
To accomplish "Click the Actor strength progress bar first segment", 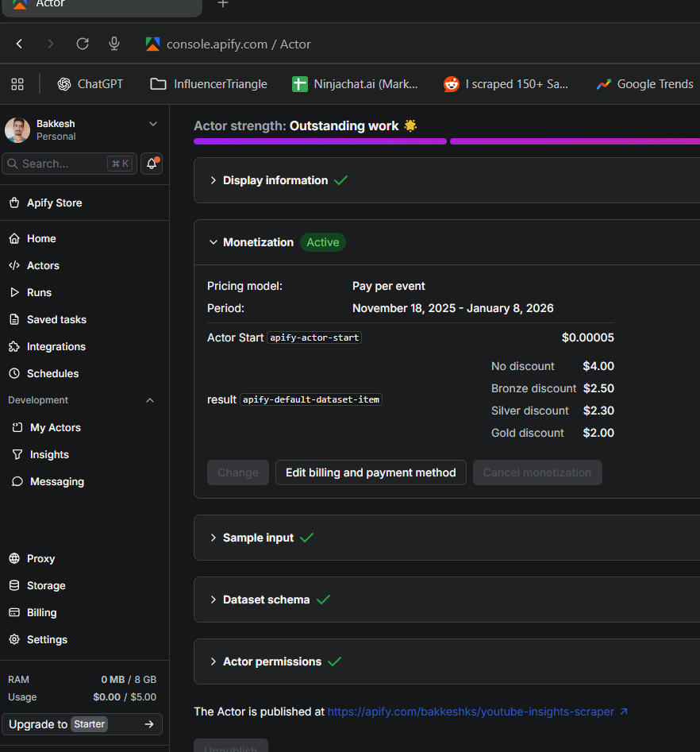I will tap(320, 141).
